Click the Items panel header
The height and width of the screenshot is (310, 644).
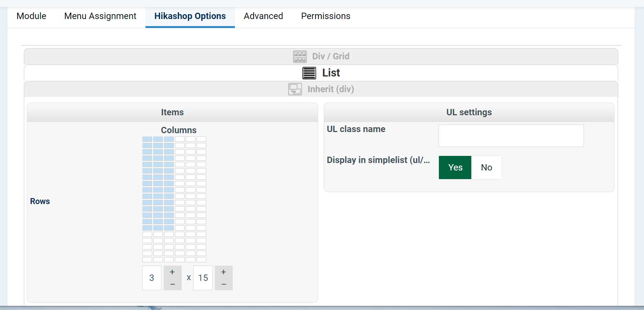(x=172, y=112)
